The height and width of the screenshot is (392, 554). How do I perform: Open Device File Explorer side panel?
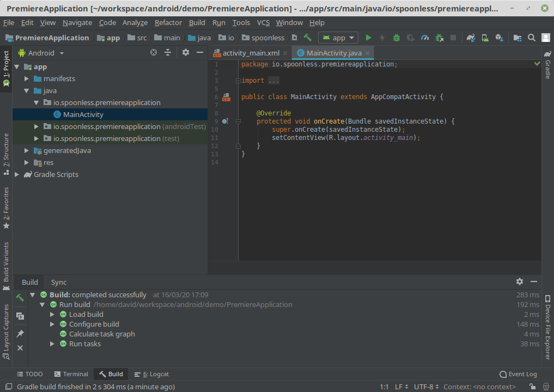547,327
